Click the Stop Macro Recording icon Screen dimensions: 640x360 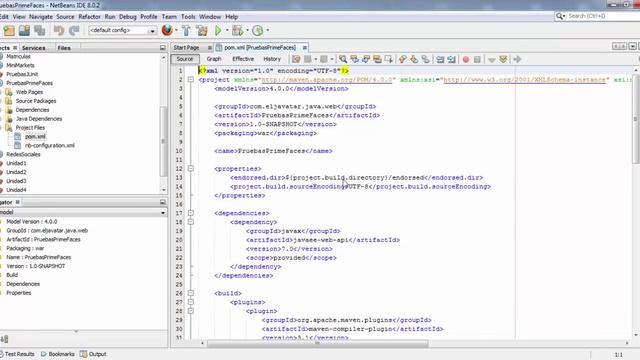477,60
